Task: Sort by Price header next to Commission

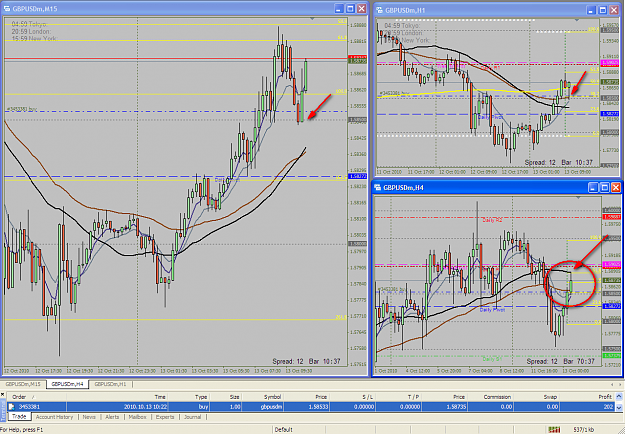Action: [x=444, y=397]
